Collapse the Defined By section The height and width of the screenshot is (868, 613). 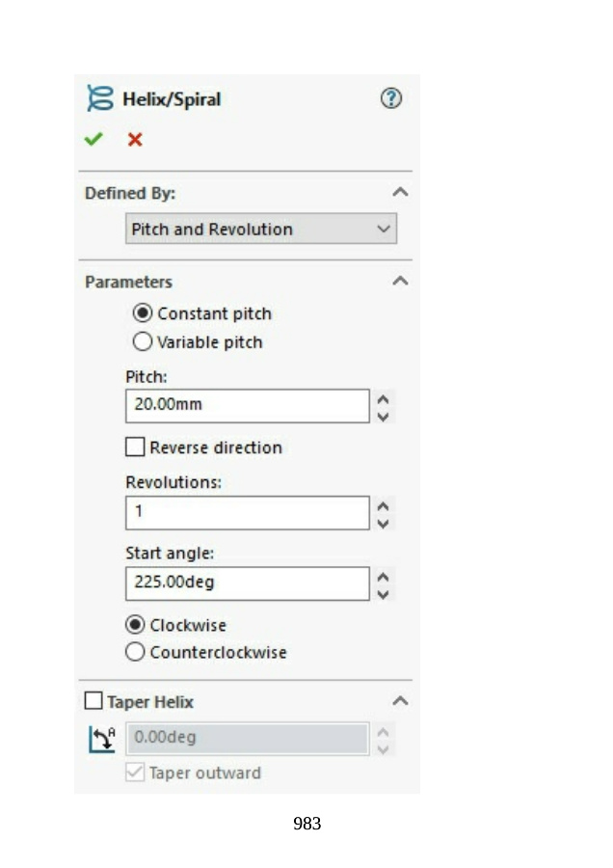pyautogui.click(x=400, y=193)
